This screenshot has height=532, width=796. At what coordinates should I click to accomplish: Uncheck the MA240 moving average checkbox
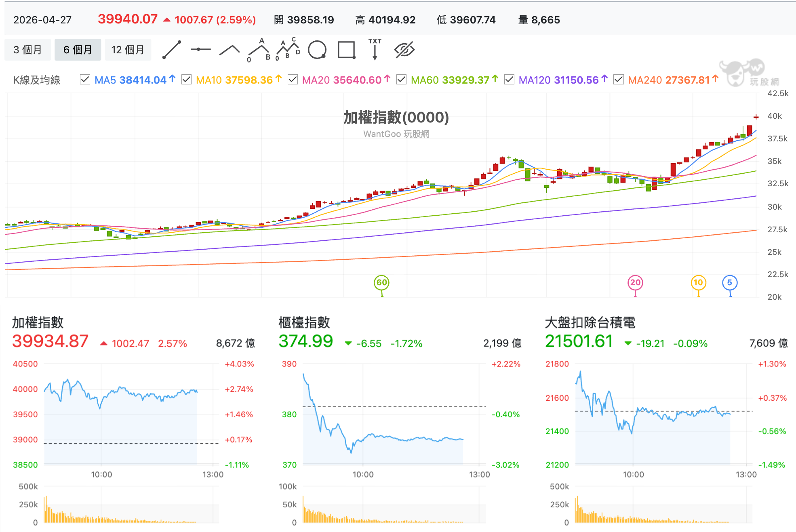(x=618, y=80)
